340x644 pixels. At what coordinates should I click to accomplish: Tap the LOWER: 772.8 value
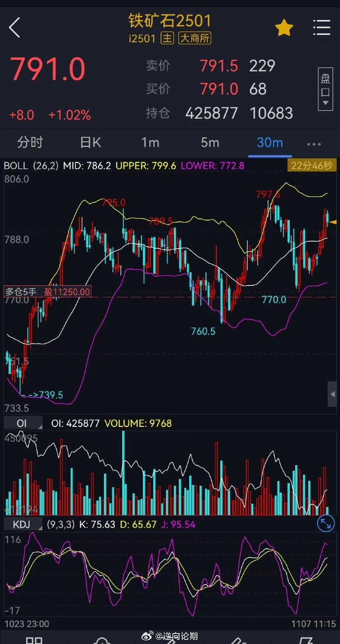pyautogui.click(x=212, y=166)
